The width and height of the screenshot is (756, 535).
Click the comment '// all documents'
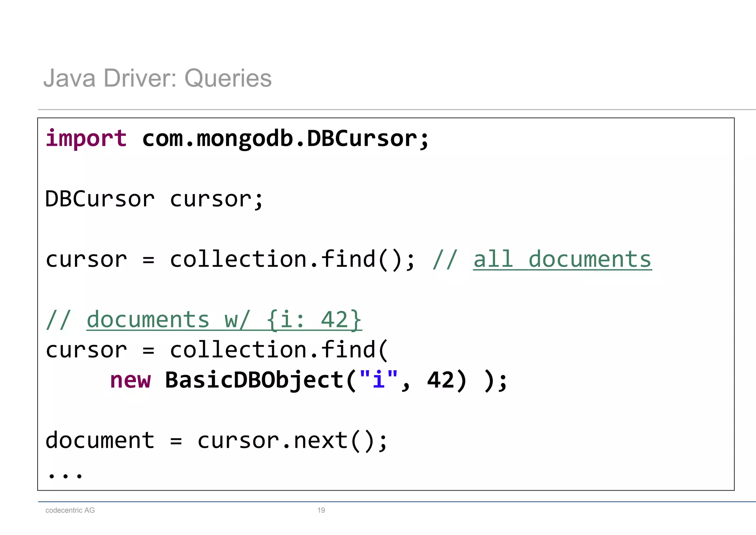click(542, 260)
